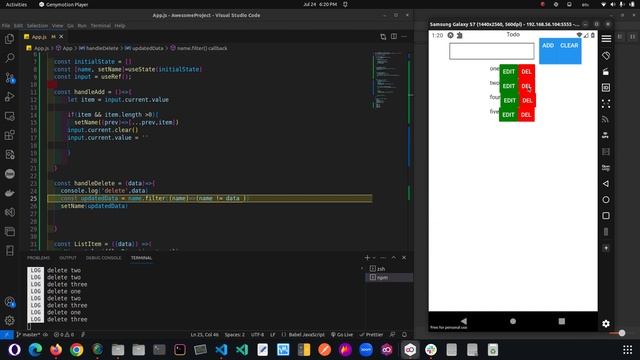Open the Terminal menu

coord(100,26)
